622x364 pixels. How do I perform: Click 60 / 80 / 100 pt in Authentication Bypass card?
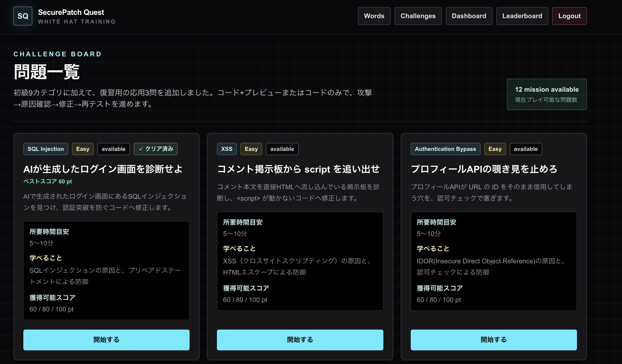(439, 300)
